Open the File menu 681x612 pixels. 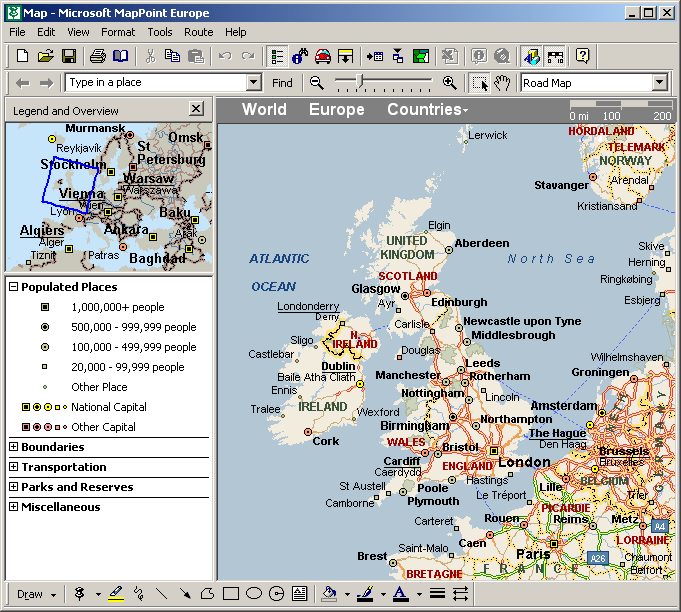tap(17, 32)
